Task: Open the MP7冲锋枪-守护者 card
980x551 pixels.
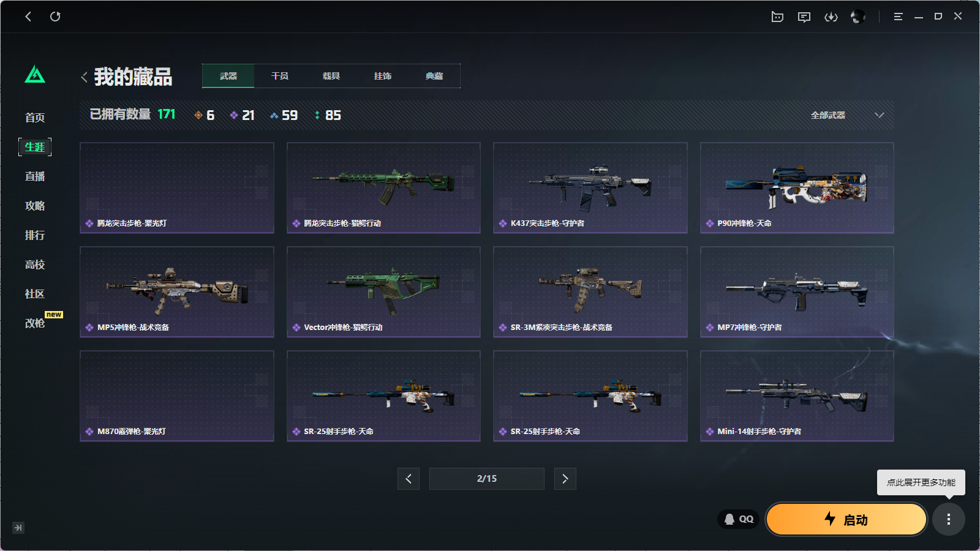Action: 797,292
